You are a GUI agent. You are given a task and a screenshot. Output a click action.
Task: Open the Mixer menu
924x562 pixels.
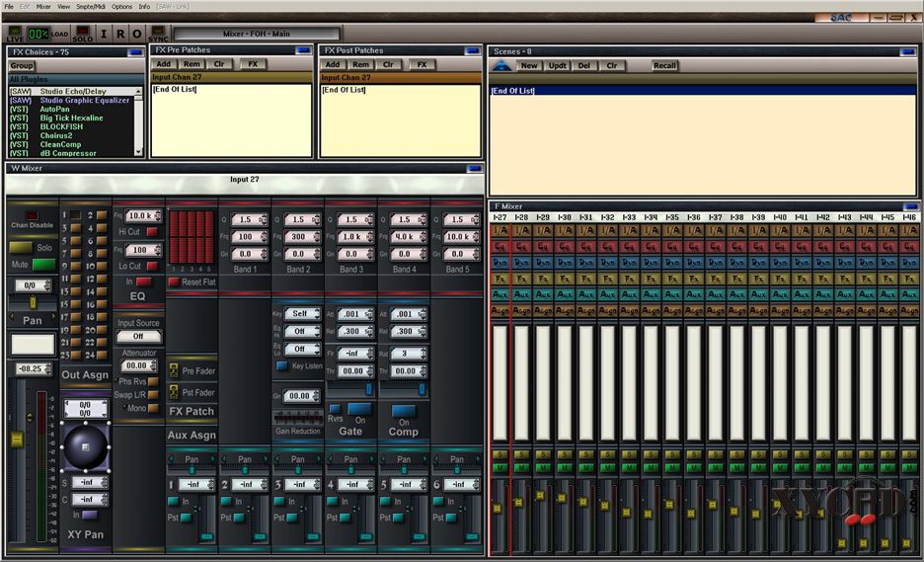[43, 7]
